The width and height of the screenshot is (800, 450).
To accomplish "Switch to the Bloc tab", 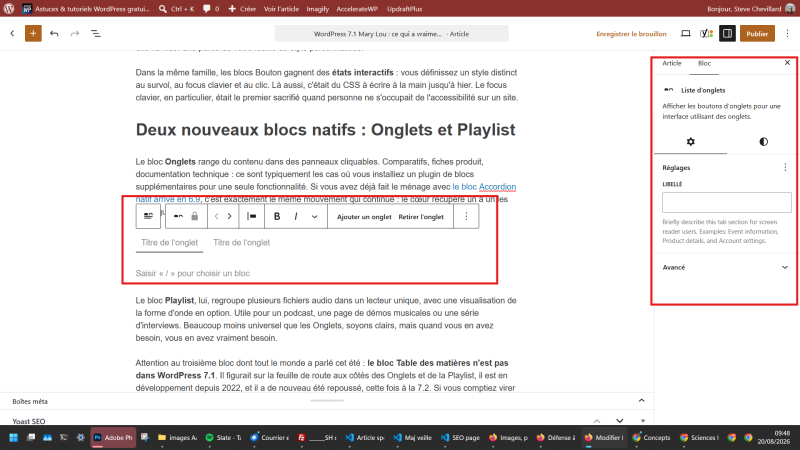I will [x=704, y=63].
